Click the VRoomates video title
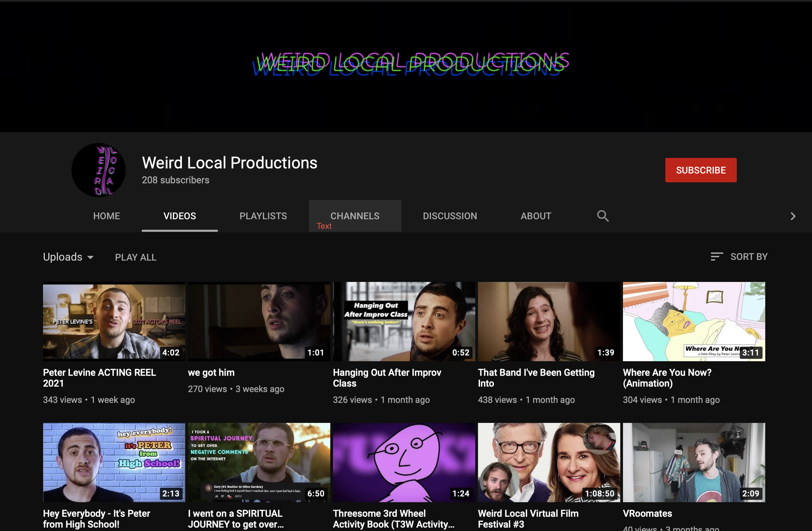The width and height of the screenshot is (812, 531). click(647, 513)
